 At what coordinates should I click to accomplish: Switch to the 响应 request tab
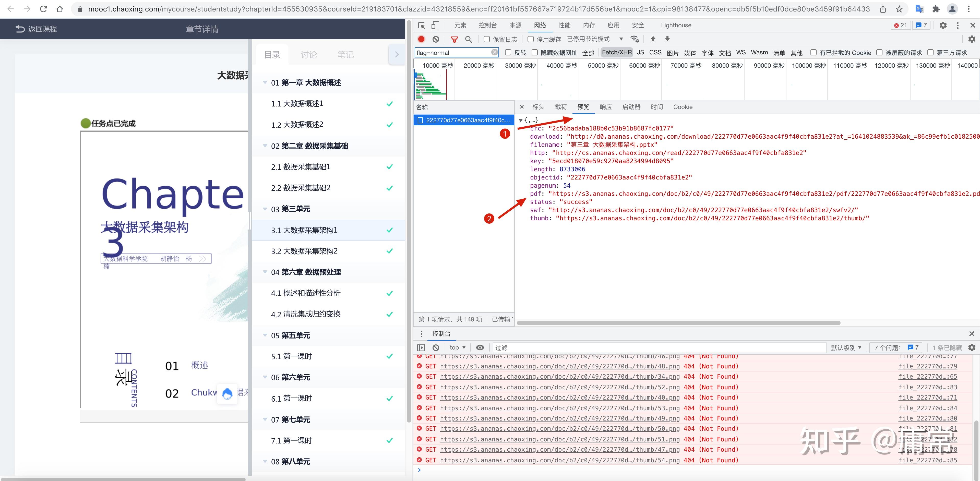click(x=606, y=107)
